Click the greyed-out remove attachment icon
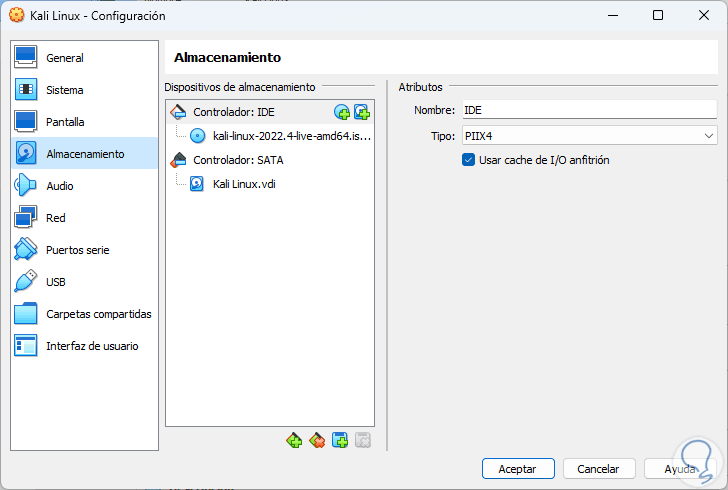Image resolution: width=728 pixels, height=490 pixels. (x=362, y=440)
